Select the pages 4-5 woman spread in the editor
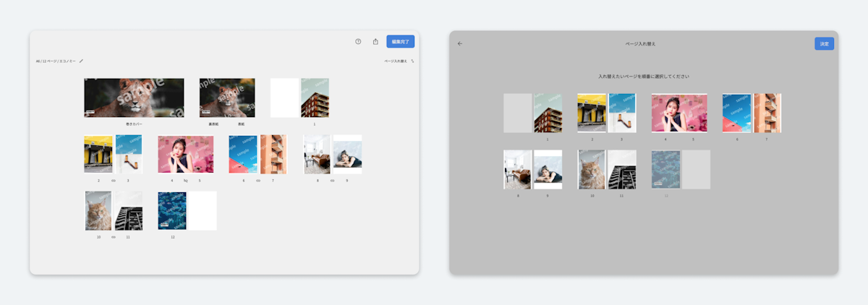 click(x=186, y=154)
